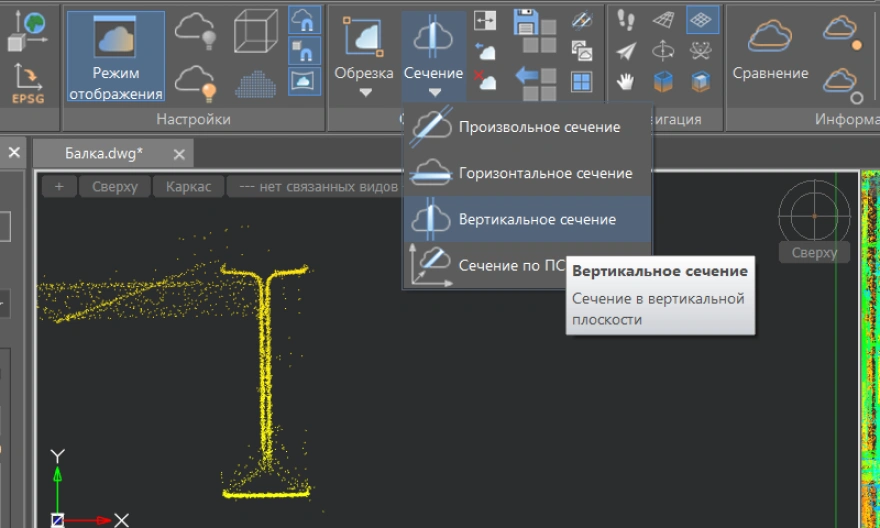Click the EPSG coordinate system icon
Viewport: 880px width, 528px height.
click(x=21, y=83)
